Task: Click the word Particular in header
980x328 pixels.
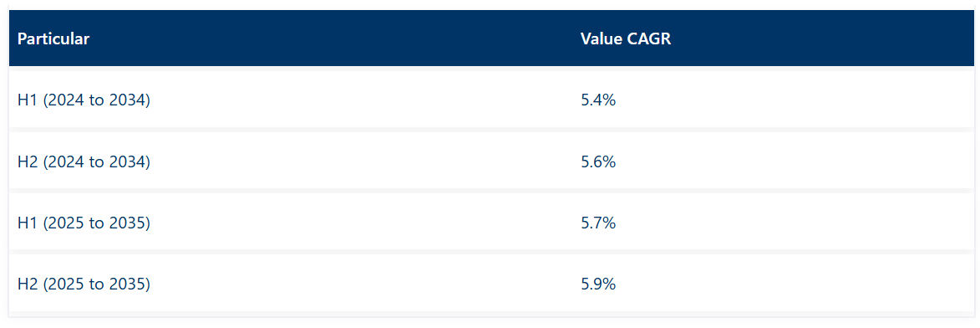Action: click(x=53, y=38)
